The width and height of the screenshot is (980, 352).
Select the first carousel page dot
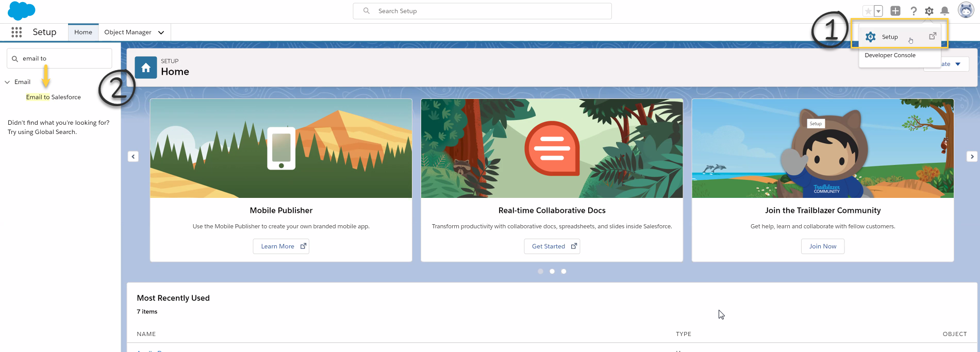coord(540,272)
